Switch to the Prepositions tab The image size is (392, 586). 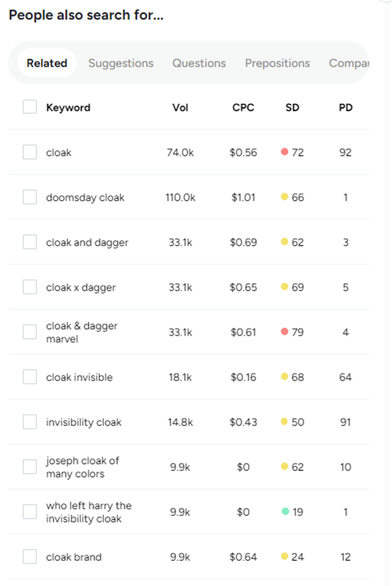pyautogui.click(x=277, y=63)
